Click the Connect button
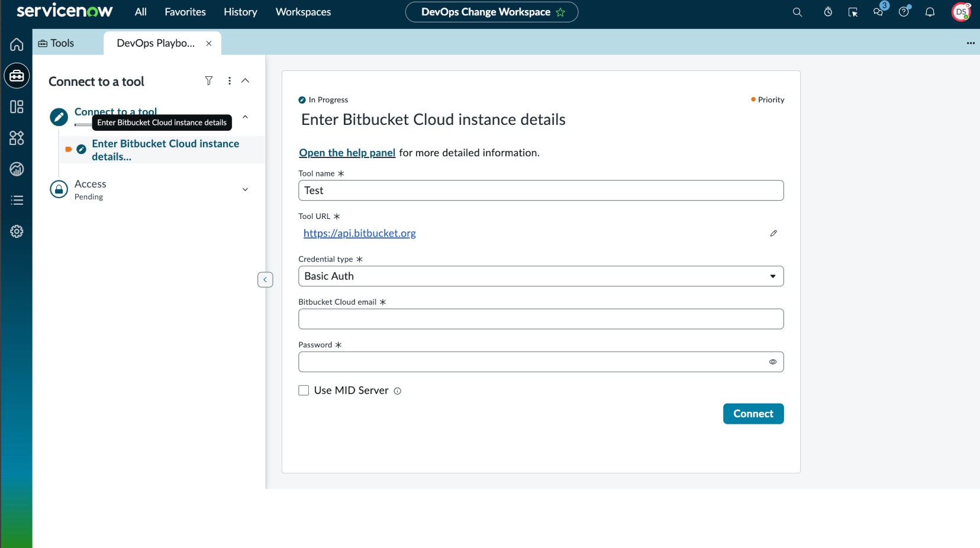Screen dimensions: 980x548 click(753, 414)
